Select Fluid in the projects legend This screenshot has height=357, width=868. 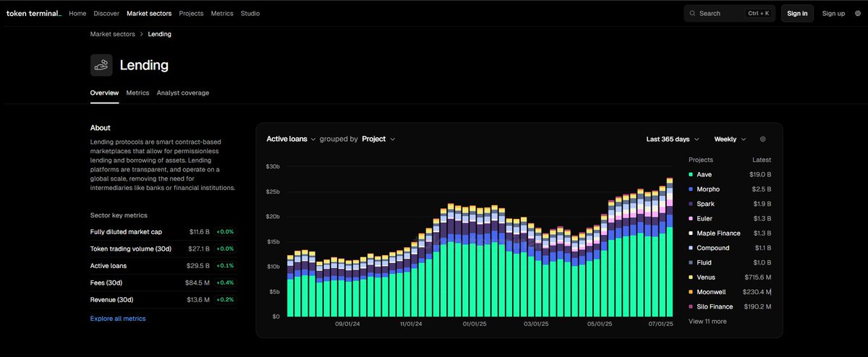(705, 262)
